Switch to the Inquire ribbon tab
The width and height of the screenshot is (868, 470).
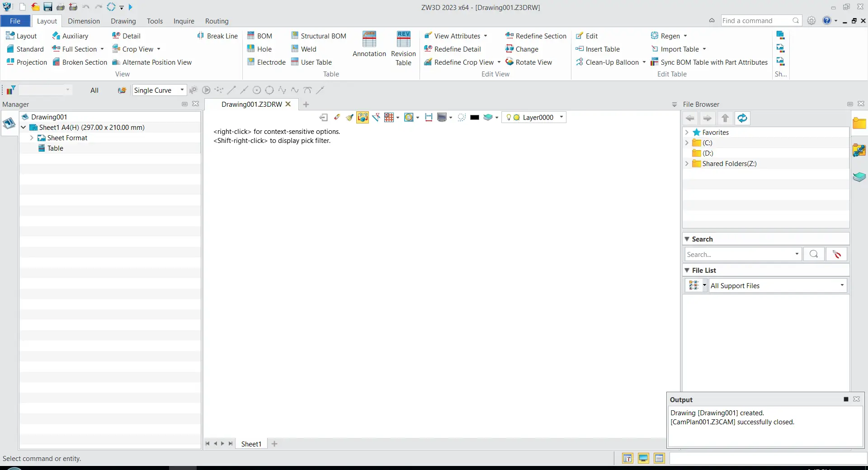(x=184, y=21)
